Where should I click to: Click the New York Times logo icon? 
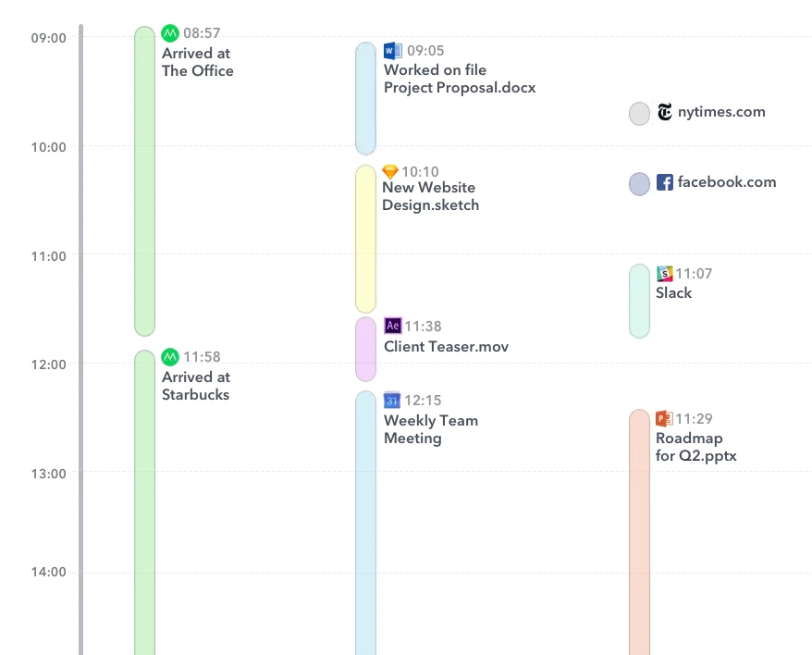664,112
